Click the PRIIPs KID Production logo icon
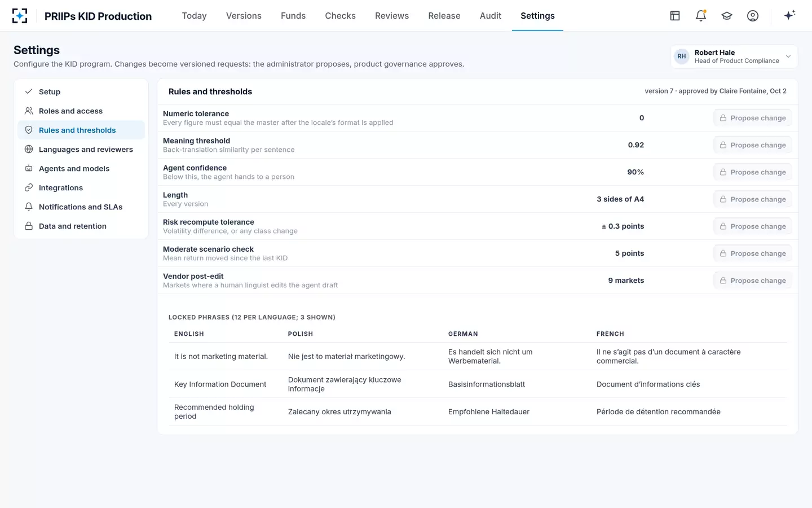Viewport: 812px width, 508px height. click(20, 16)
